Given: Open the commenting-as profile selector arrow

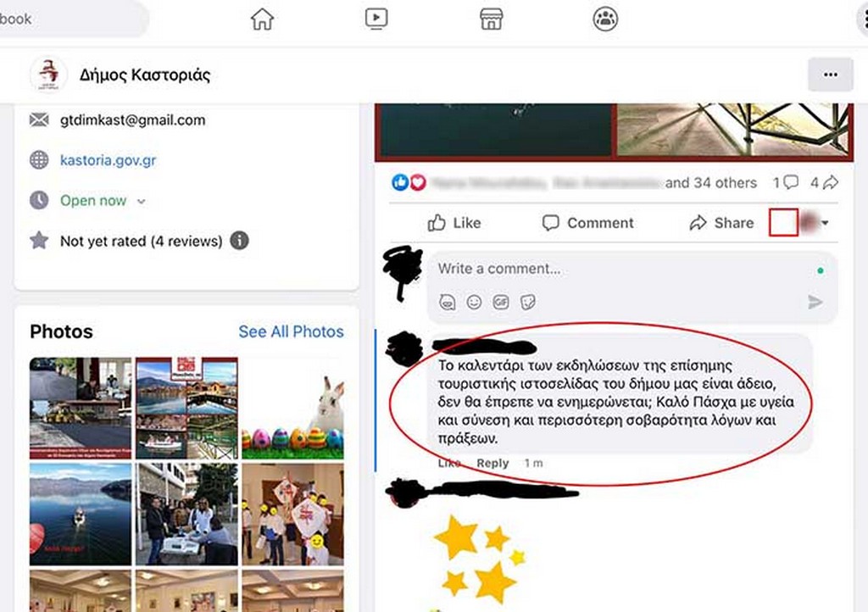Looking at the screenshot, I should click(x=826, y=223).
